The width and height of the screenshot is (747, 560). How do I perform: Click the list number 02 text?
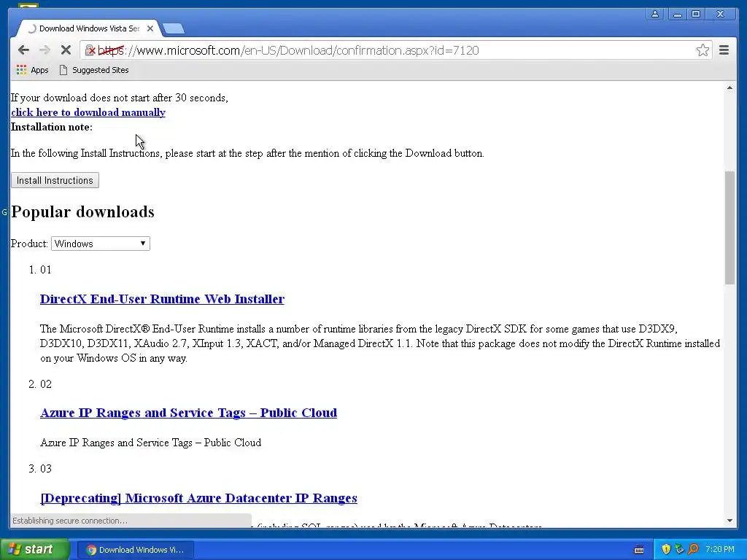(46, 384)
